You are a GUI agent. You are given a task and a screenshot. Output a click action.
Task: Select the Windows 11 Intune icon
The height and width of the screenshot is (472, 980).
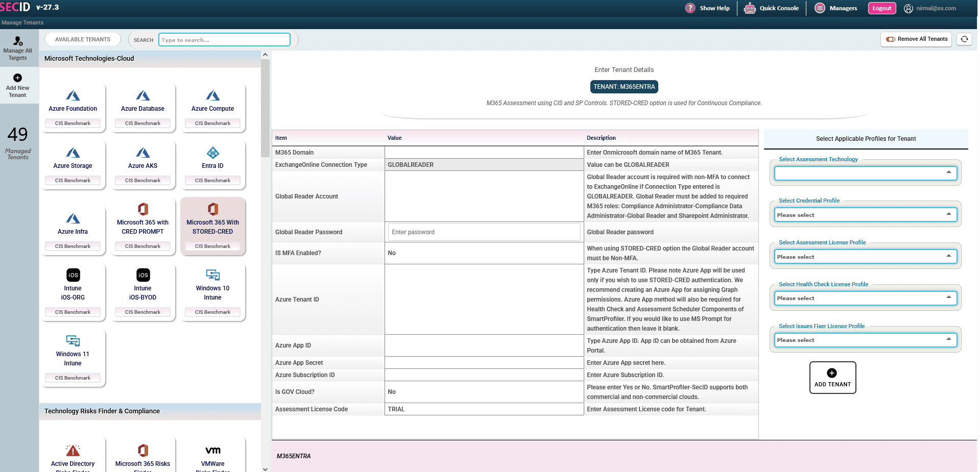click(73, 341)
